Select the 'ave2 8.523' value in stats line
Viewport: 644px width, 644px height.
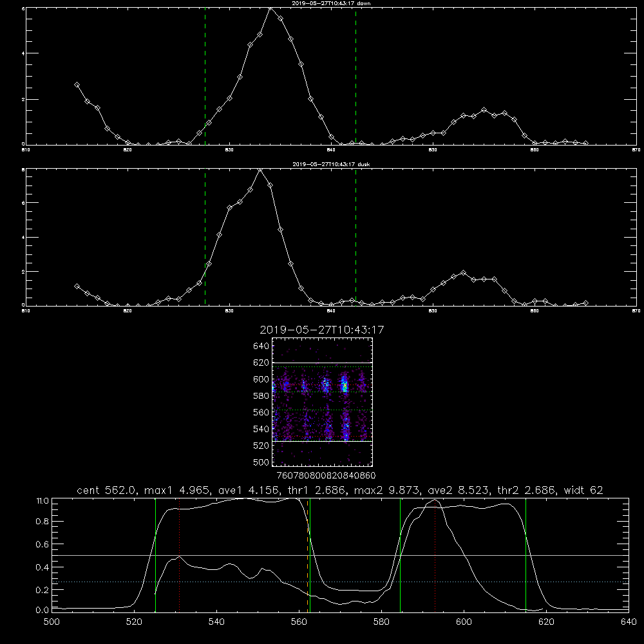click(x=459, y=490)
